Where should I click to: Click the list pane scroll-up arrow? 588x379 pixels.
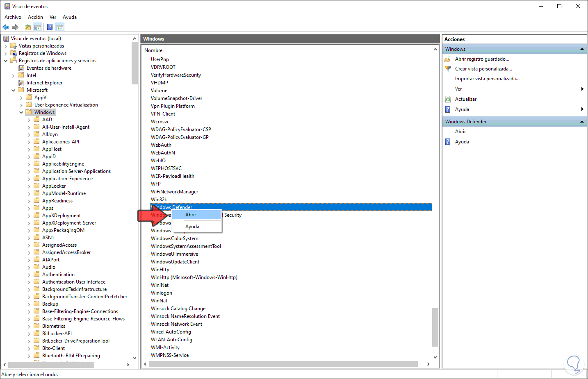click(435, 49)
